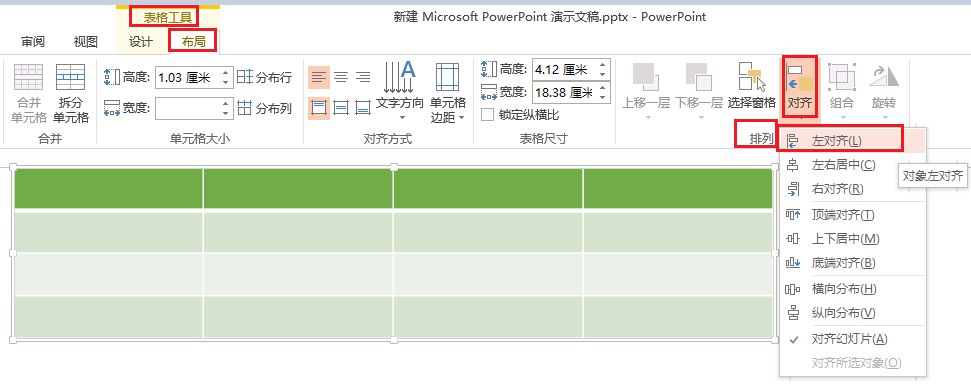Center cell text vertically
The image size is (971, 390).
coord(341,108)
